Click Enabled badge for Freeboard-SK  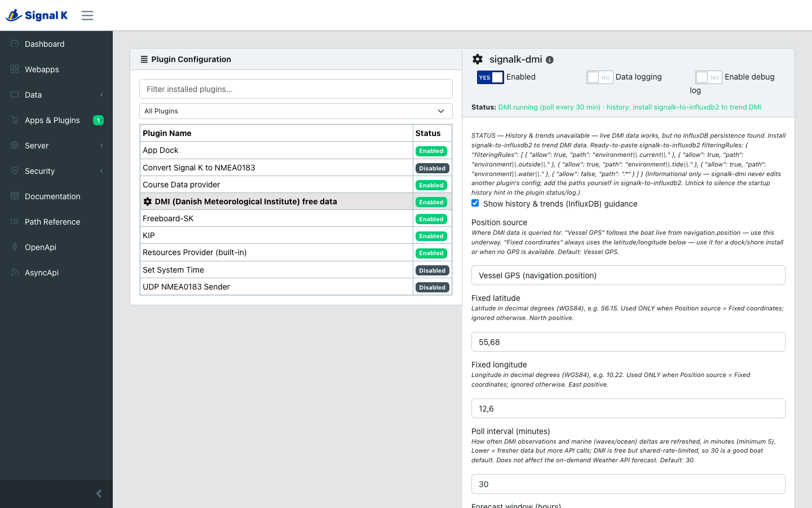431,219
